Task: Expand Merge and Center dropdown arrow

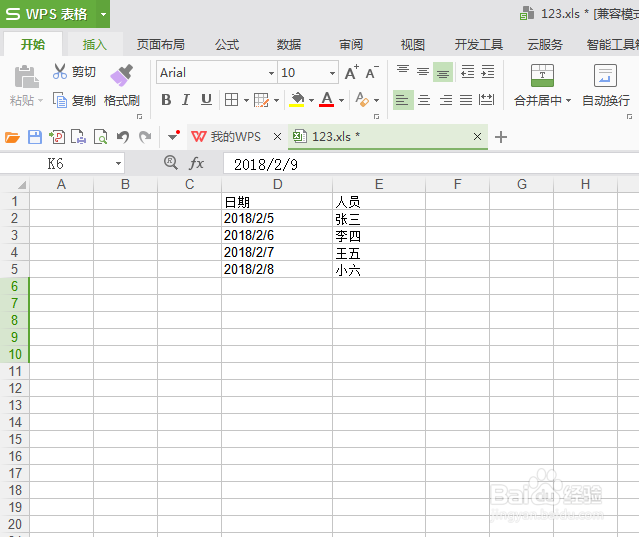Action: pos(568,100)
